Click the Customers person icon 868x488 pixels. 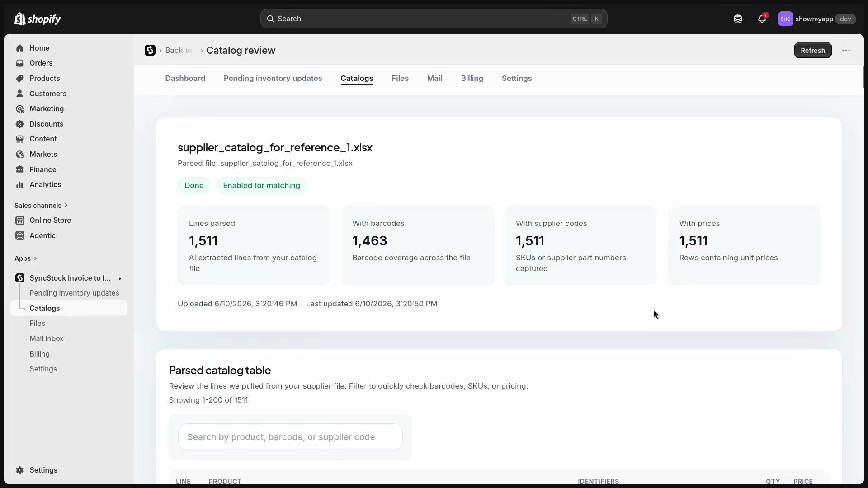19,94
